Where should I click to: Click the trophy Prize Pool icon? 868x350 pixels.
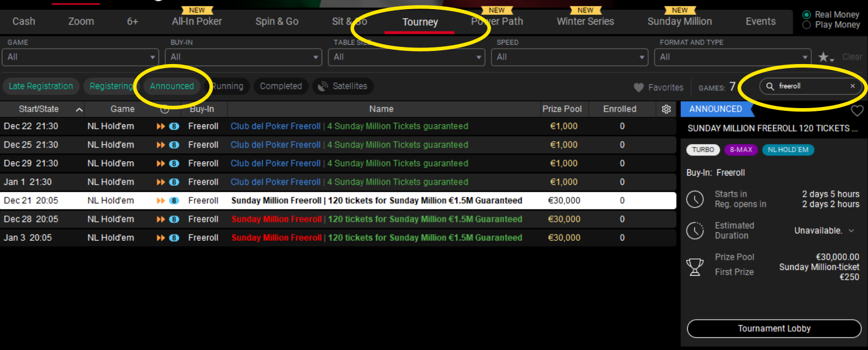(x=695, y=267)
